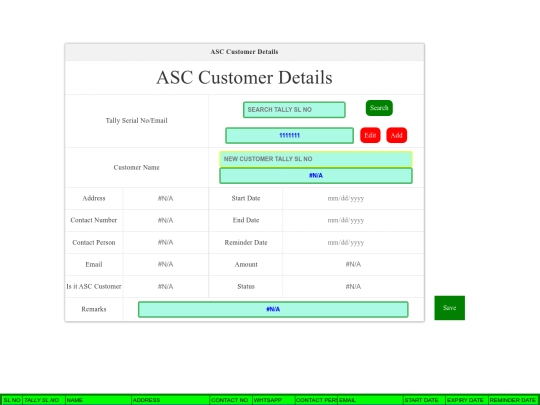Click the Address label

[94, 198]
